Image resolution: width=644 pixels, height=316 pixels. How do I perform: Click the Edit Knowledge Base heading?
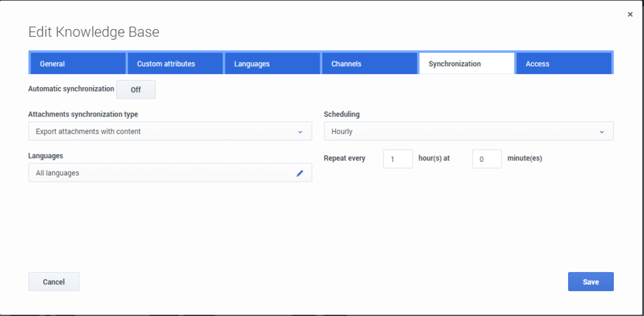click(x=93, y=32)
